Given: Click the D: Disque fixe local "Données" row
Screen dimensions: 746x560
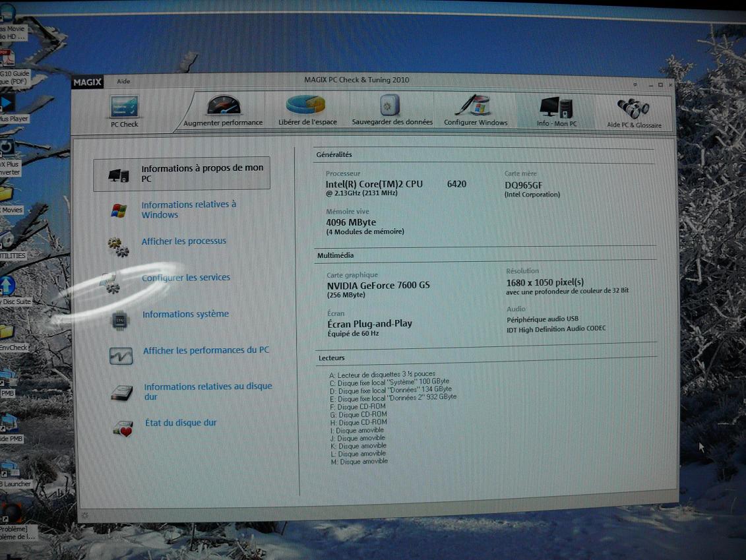Looking at the screenshot, I should click(x=390, y=390).
